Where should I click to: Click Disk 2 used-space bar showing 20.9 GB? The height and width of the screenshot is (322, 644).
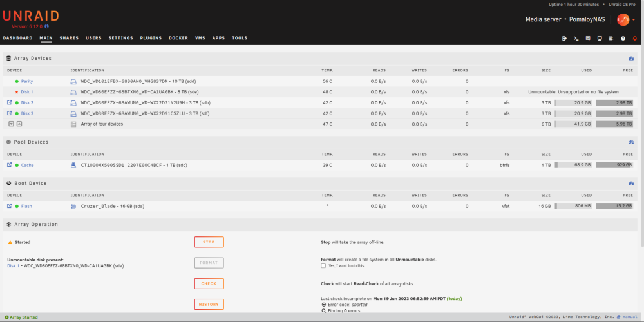coord(573,102)
